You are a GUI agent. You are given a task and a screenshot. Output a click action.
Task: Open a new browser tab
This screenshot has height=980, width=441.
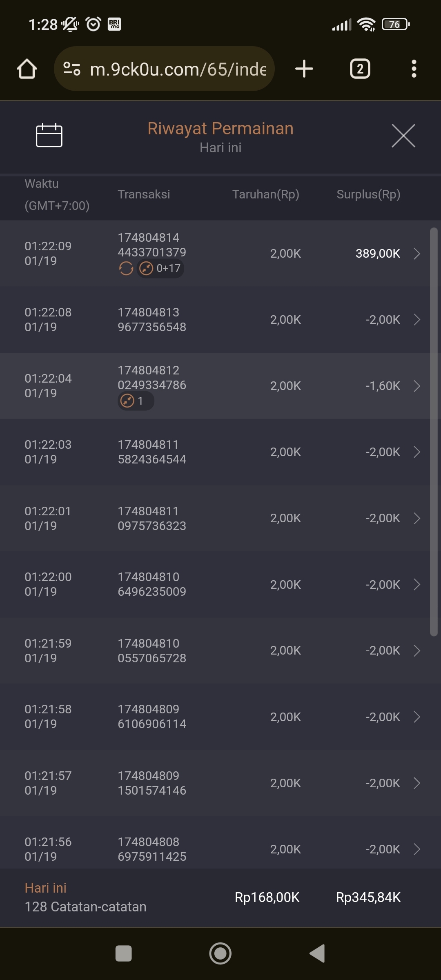[x=304, y=69]
